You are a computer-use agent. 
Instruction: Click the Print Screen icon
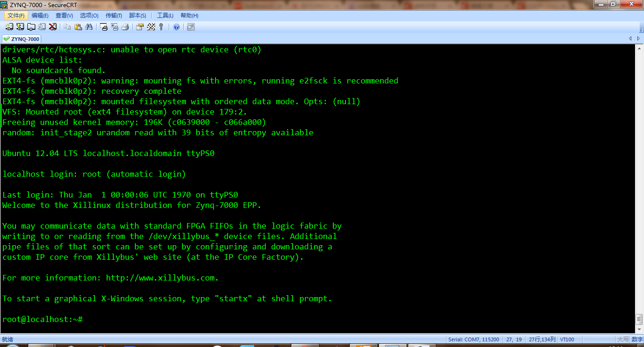[104, 27]
